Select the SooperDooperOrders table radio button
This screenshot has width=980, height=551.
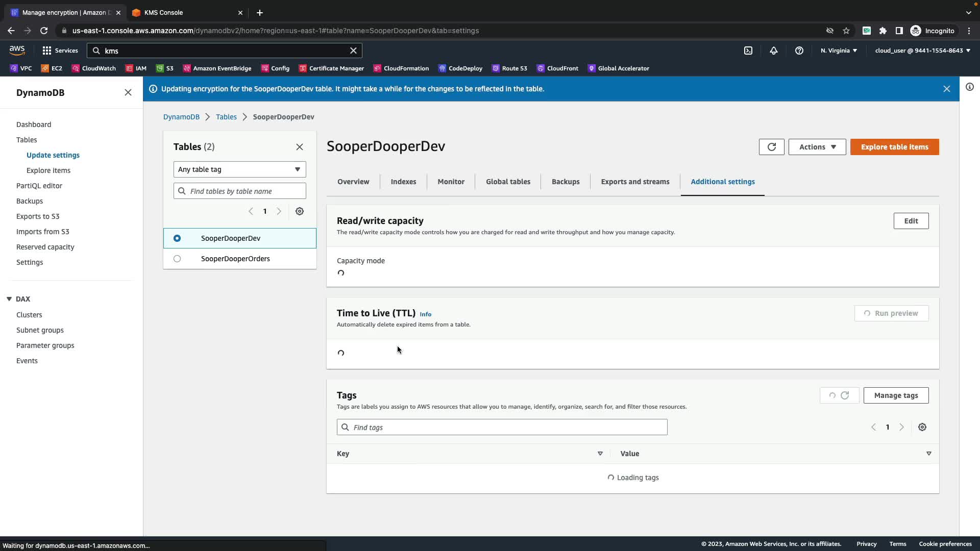177,259
